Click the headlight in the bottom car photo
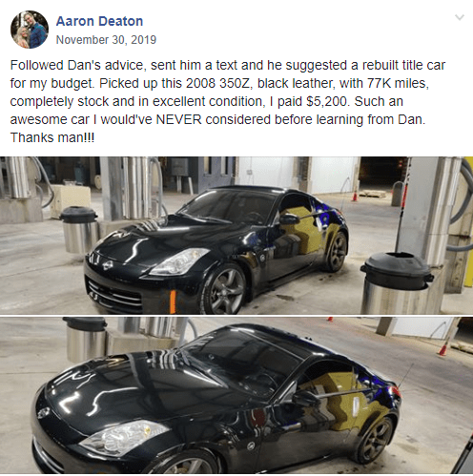 coord(124,437)
